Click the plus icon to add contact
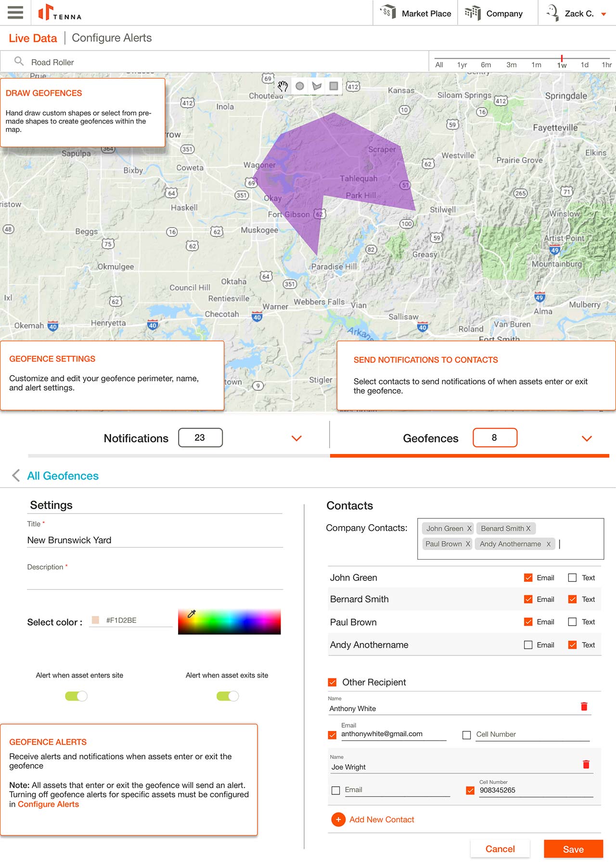616x868 pixels. pos(338,819)
